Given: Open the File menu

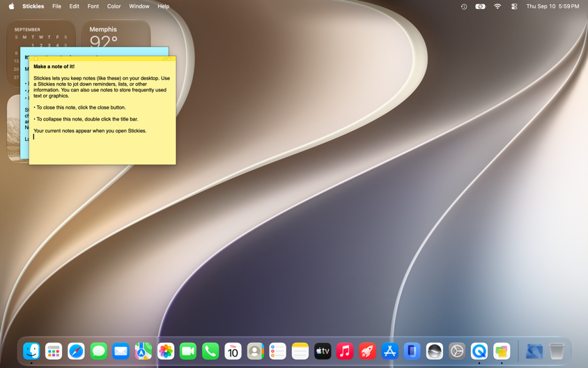Looking at the screenshot, I should tap(56, 6).
